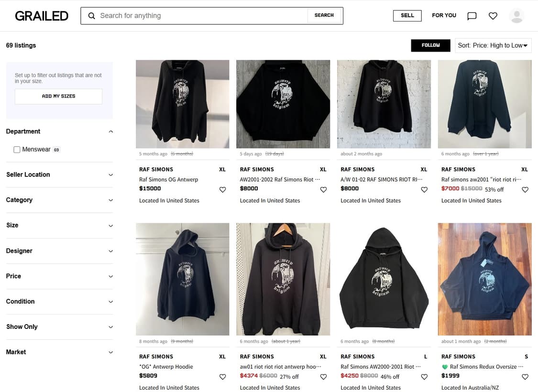Viewport: 538px width, 392px height.
Task: Expand the Designer filter section
Action: (x=59, y=250)
